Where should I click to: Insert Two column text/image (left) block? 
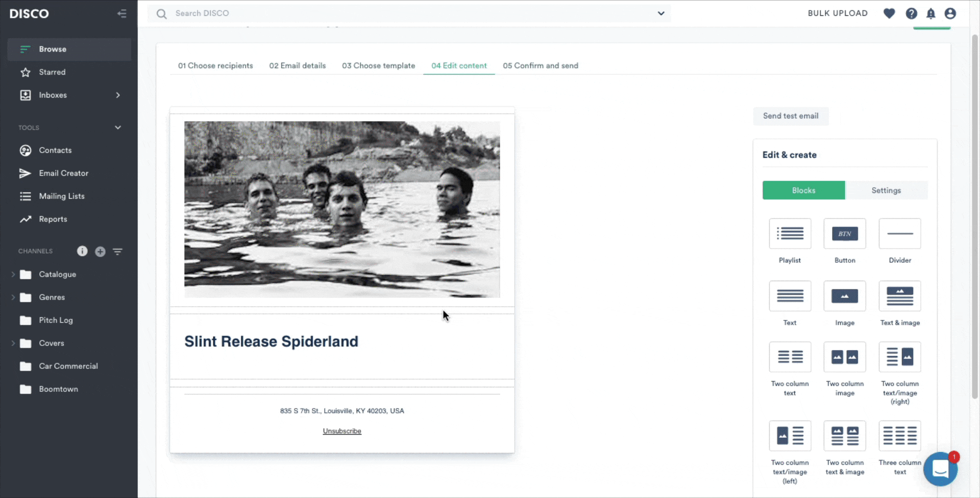tap(790, 436)
